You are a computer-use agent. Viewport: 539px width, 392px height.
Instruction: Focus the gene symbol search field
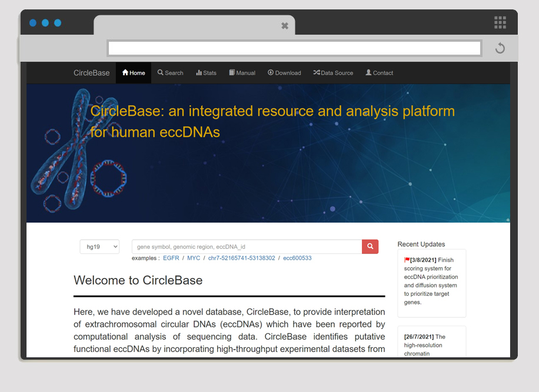247,246
